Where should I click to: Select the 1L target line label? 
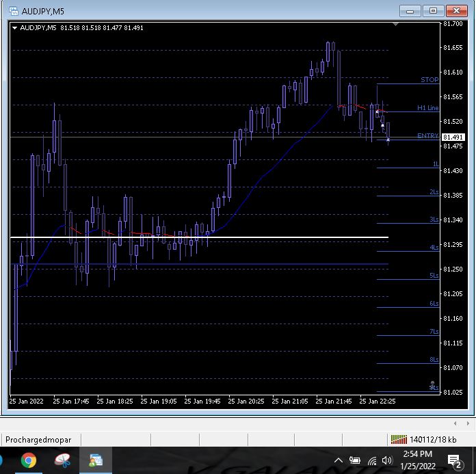436,164
